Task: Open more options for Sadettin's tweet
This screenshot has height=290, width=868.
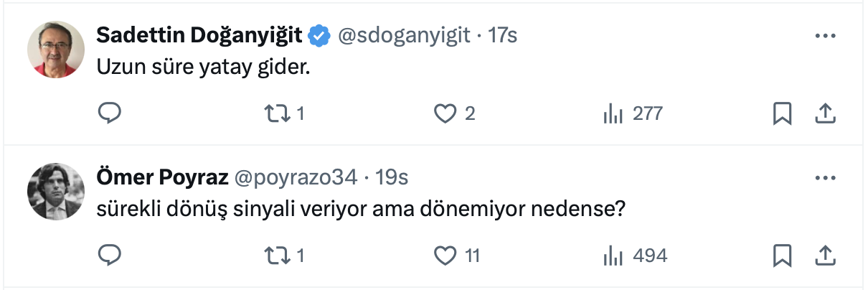Action: click(826, 36)
